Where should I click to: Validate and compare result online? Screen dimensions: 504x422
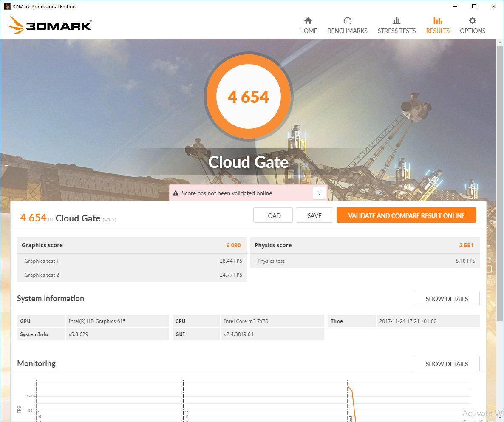406,215
